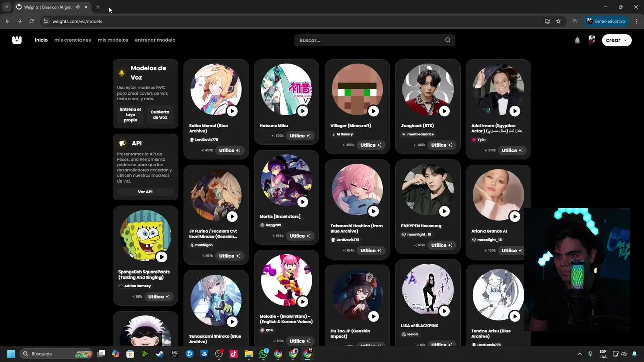Image resolution: width=644 pixels, height=362 pixels.
Task: Open author AI Bakery link
Action: pyautogui.click(x=342, y=135)
